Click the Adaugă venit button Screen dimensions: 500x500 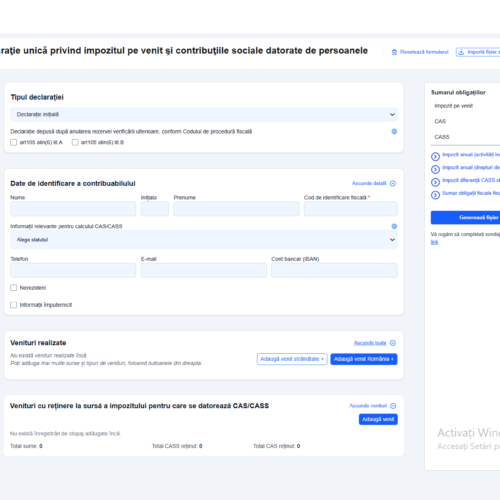click(378, 419)
